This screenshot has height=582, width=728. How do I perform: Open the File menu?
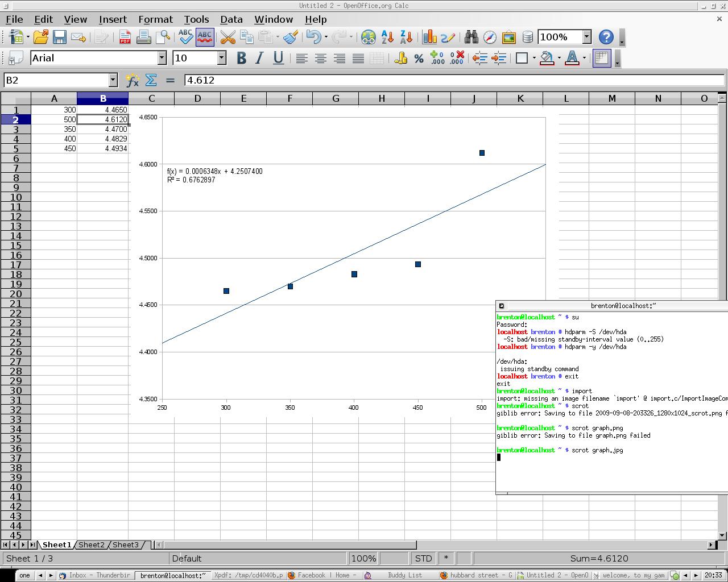[14, 19]
